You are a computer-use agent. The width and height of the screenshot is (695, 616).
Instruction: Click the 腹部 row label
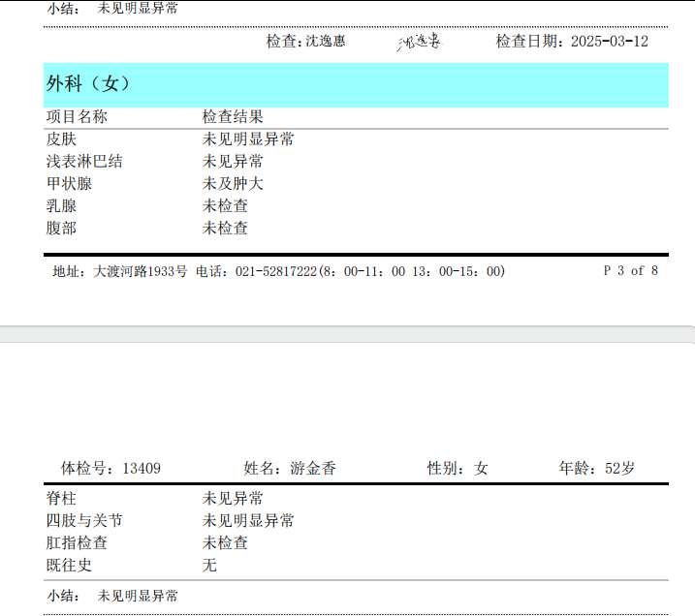[61, 229]
